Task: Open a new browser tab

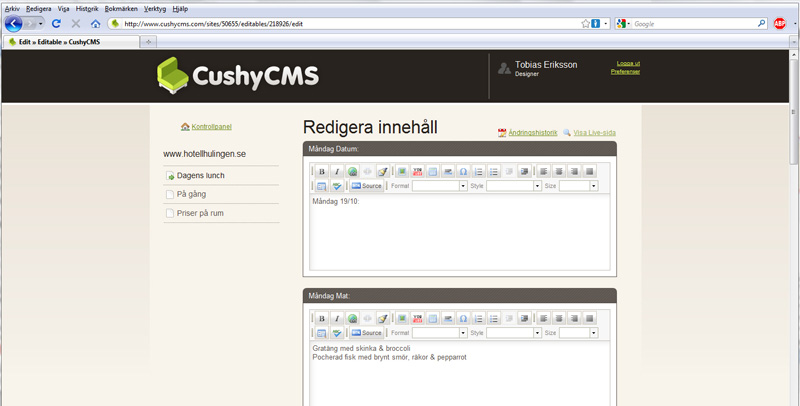Action: tap(148, 42)
